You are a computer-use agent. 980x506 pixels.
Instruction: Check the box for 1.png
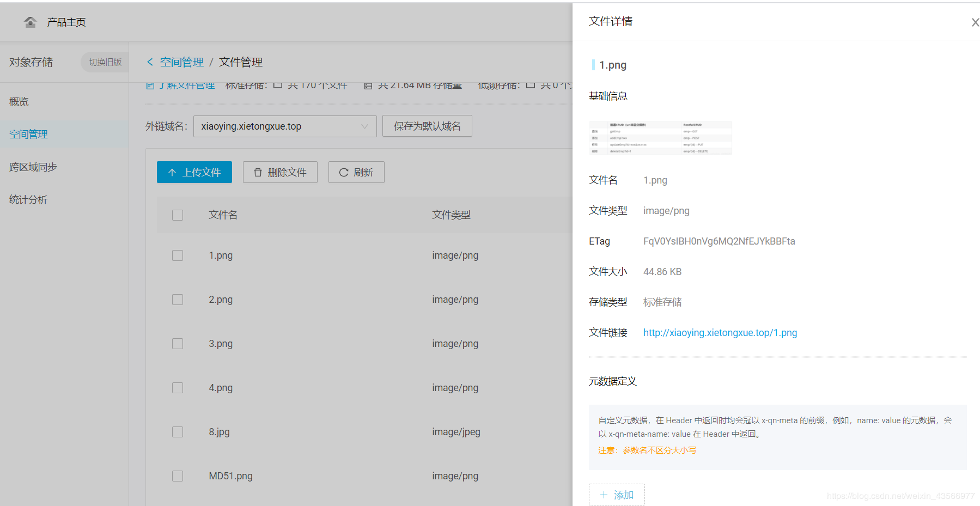(x=178, y=255)
